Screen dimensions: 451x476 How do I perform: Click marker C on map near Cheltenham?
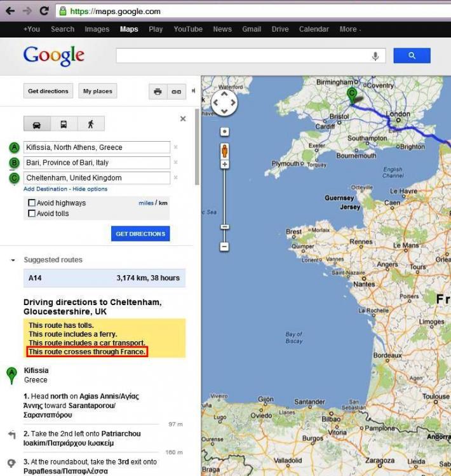(x=352, y=95)
